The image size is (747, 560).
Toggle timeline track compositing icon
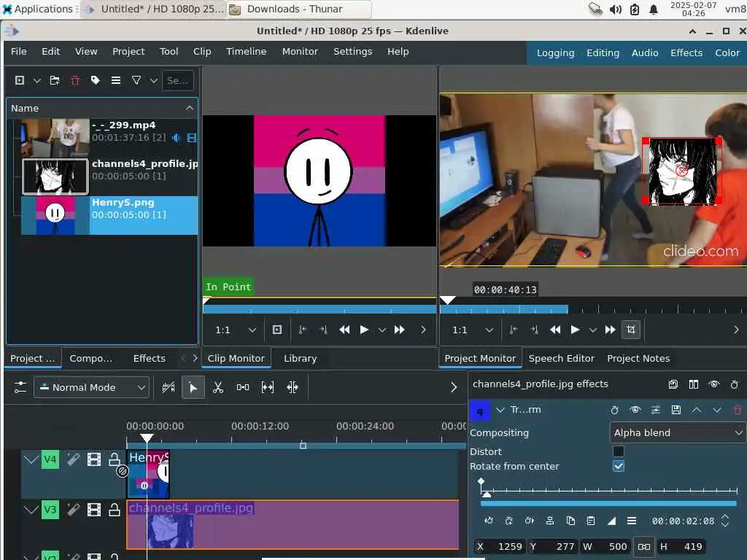tap(169, 387)
